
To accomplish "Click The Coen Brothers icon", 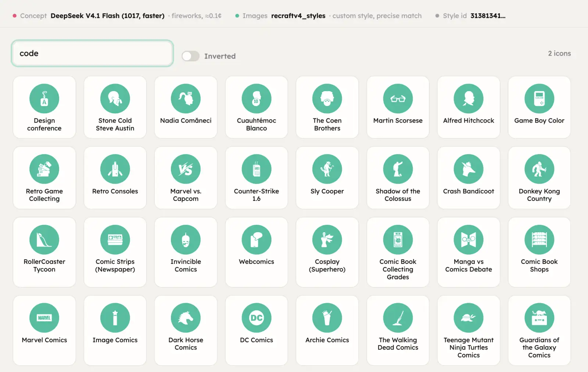I will point(327,98).
